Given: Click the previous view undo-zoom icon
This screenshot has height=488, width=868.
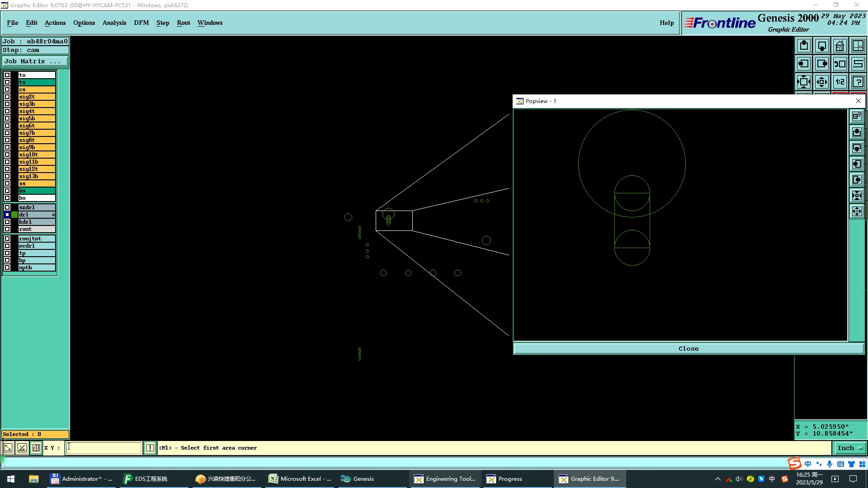Looking at the screenshot, I should coord(840,64).
